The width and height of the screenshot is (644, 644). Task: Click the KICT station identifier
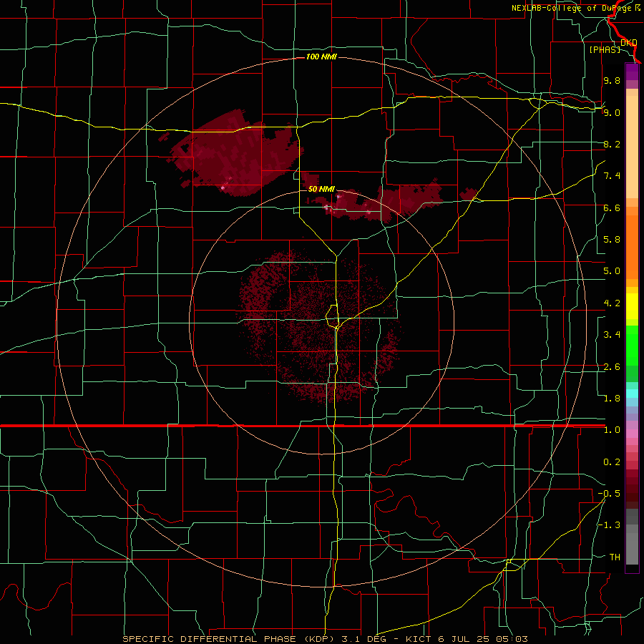click(419, 639)
